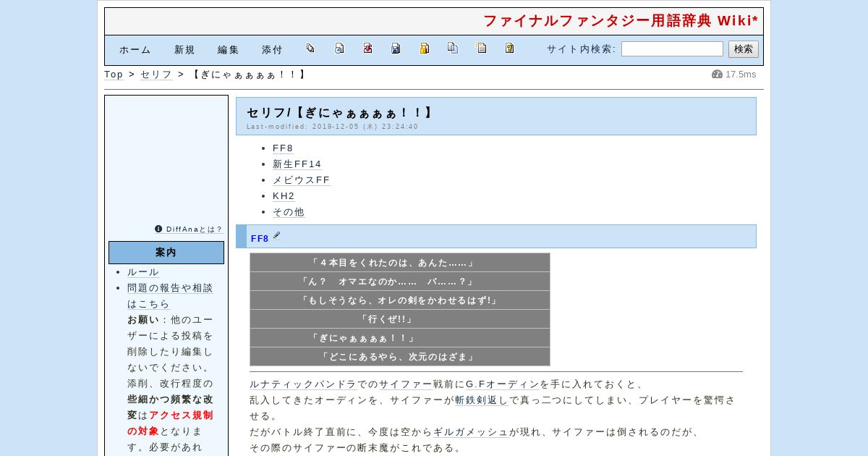Select 添付 in the navigation bar

(272, 50)
